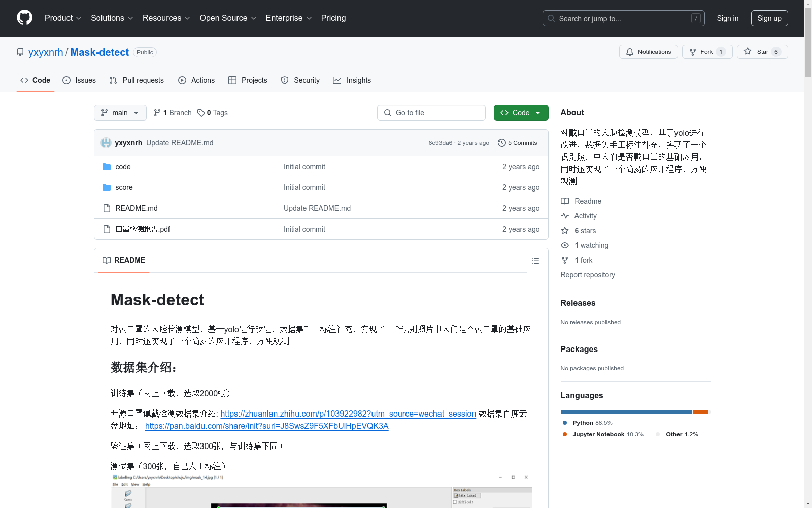Open the README outline list icon

[535, 261]
